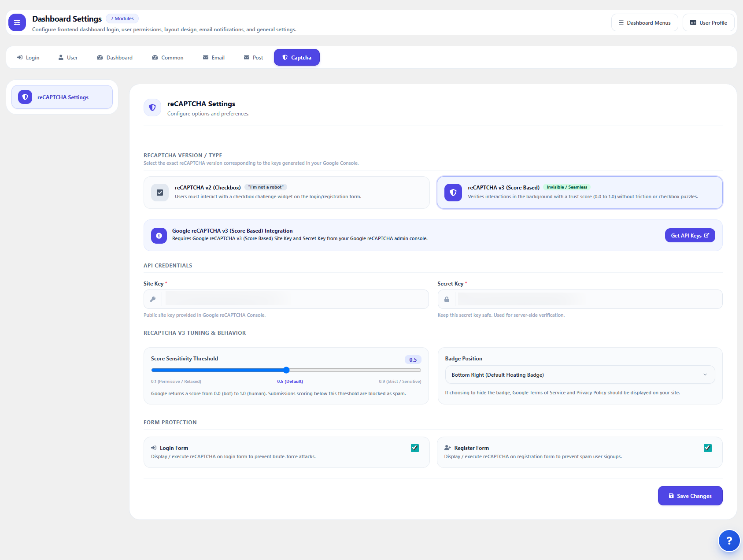Click the "I'm not a robot" tag

coord(266,187)
